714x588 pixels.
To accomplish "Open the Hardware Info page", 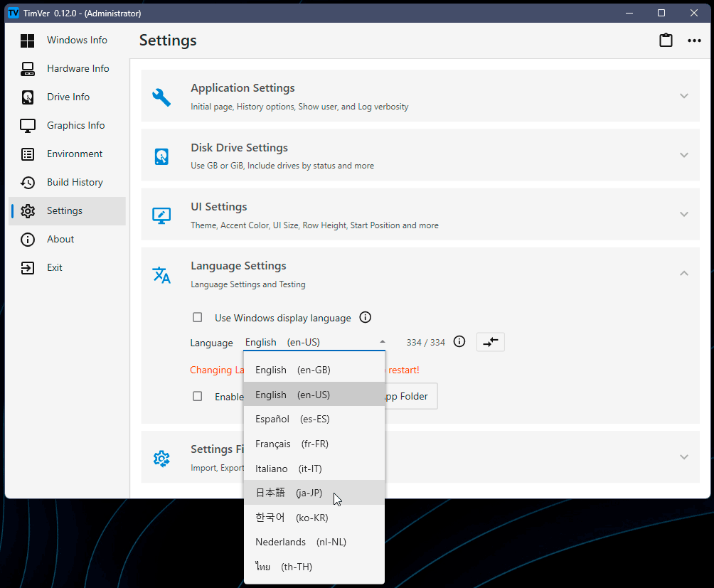I will click(67, 69).
